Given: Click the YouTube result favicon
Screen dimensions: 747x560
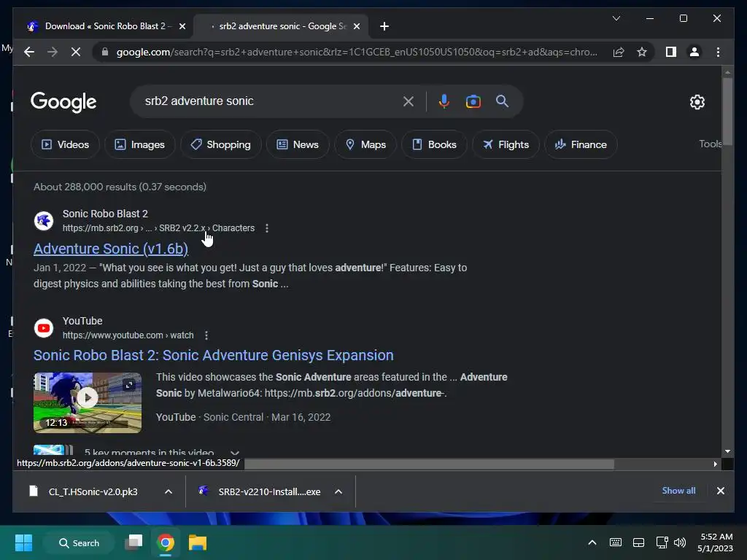Looking at the screenshot, I should [x=43, y=327].
